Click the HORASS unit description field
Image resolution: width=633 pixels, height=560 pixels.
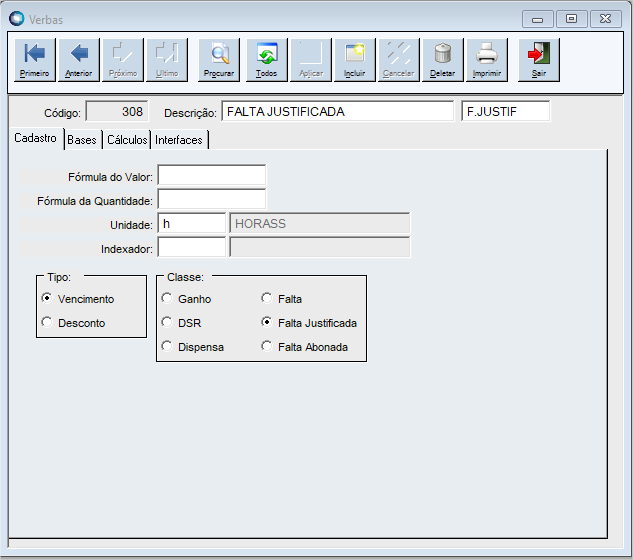[x=320, y=223]
